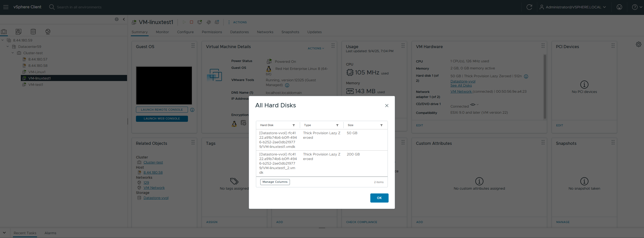This screenshot has height=238, width=644.
Task: Click MANAGE under the Snapshots card
Action: point(563,222)
